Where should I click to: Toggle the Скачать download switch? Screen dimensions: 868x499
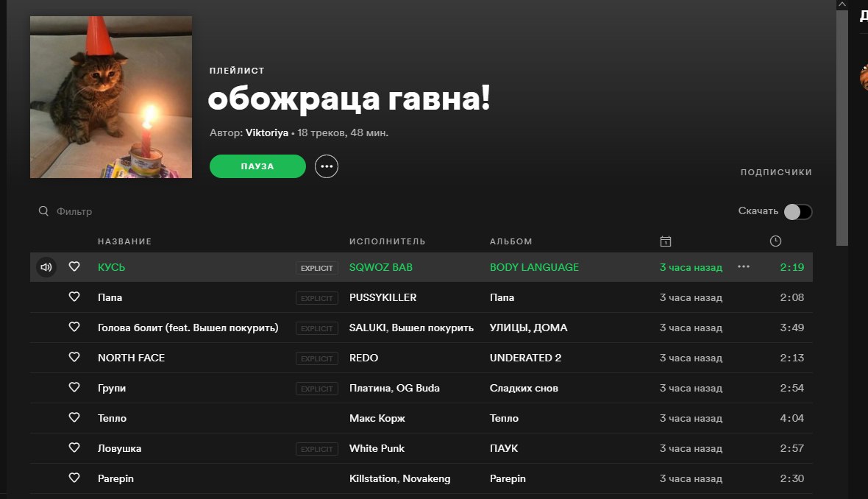pyautogui.click(x=797, y=211)
